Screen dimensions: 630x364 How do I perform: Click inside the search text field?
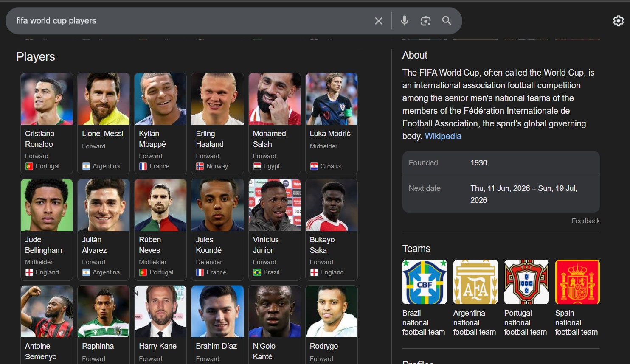point(191,21)
